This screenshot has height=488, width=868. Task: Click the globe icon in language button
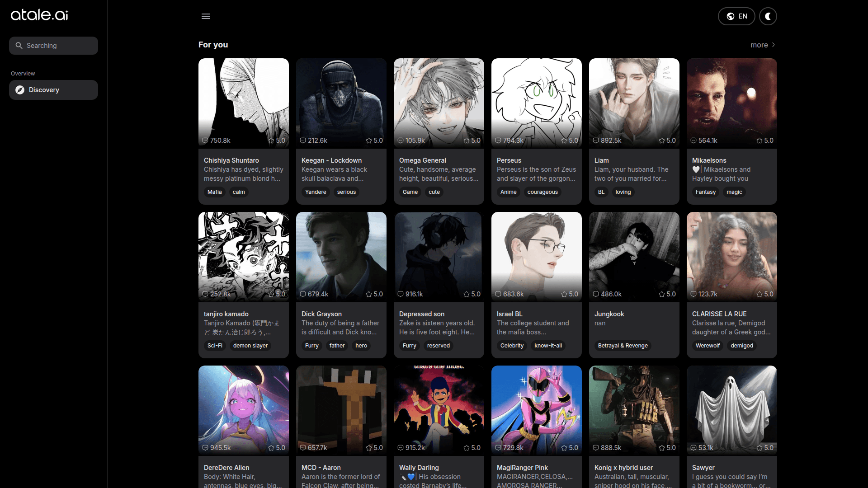(x=730, y=16)
